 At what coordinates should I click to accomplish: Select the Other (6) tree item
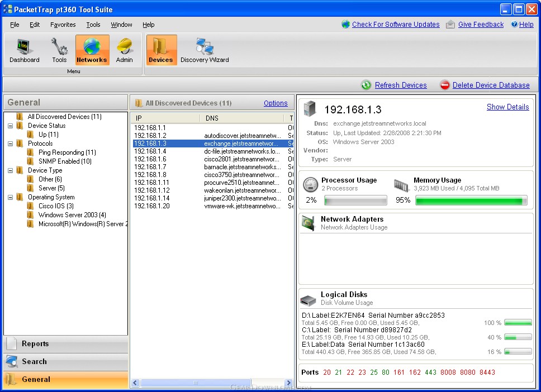(x=50, y=179)
